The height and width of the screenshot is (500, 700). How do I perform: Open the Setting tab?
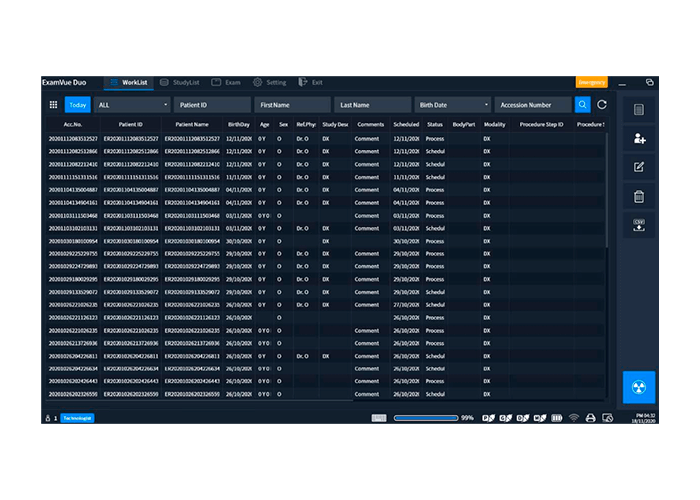click(x=270, y=82)
